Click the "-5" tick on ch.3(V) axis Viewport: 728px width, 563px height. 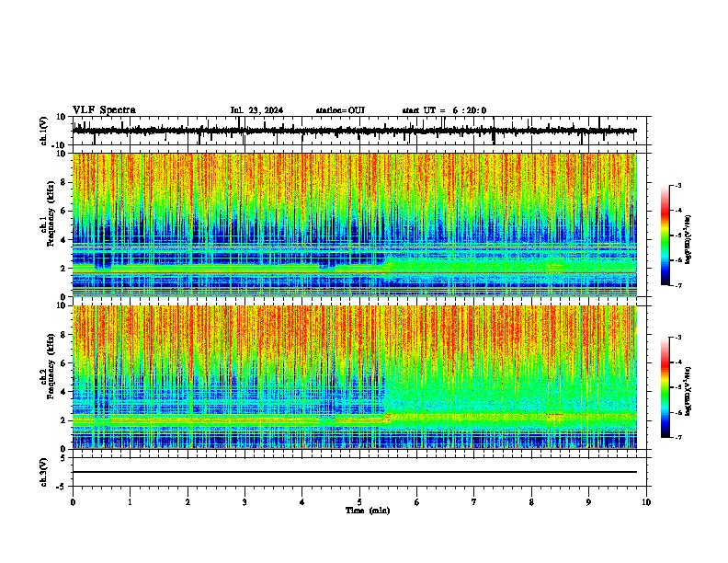[x=63, y=487]
